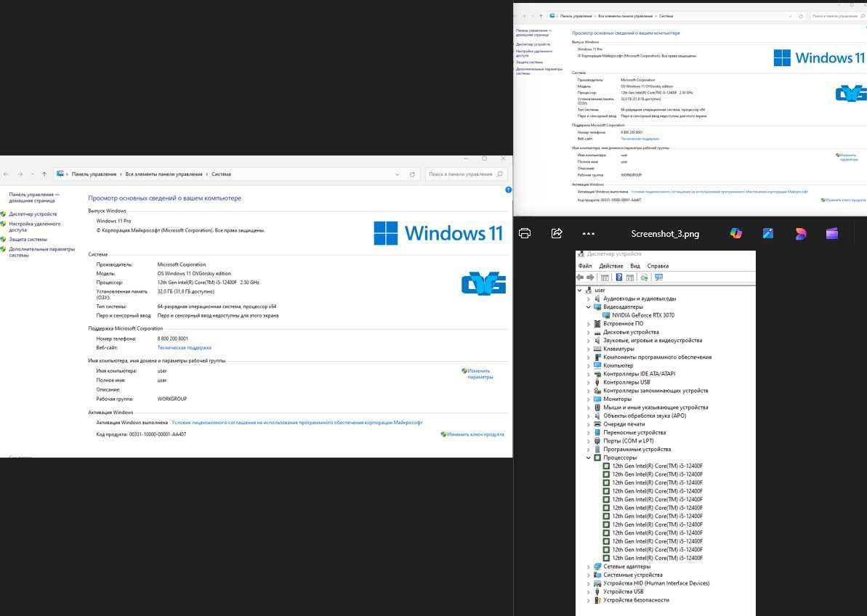Collapse the Видеоадаптеры category

point(589,307)
